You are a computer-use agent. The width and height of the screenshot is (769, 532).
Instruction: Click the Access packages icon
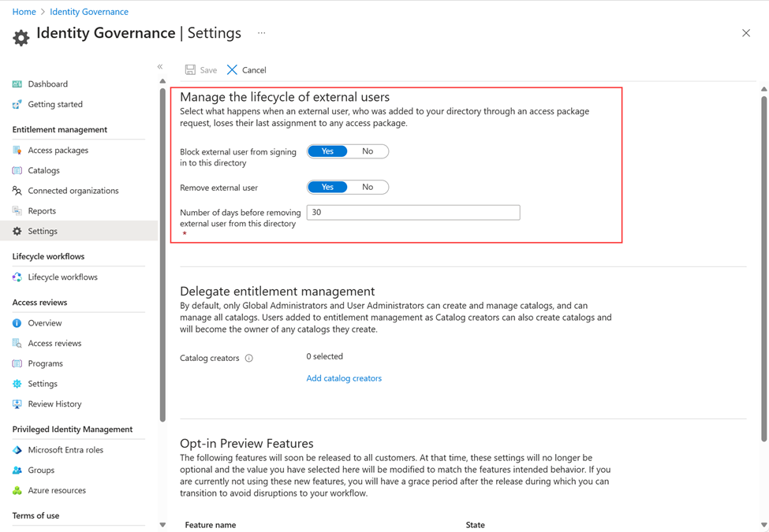[17, 151]
